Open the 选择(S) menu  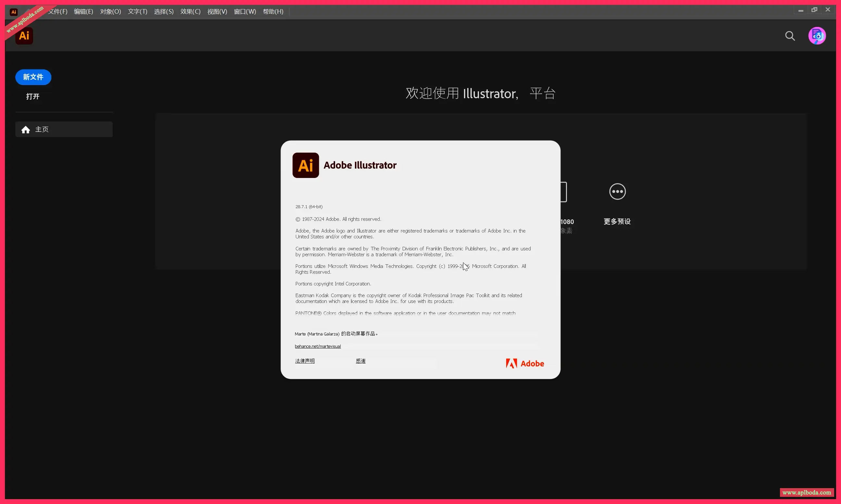tap(164, 12)
